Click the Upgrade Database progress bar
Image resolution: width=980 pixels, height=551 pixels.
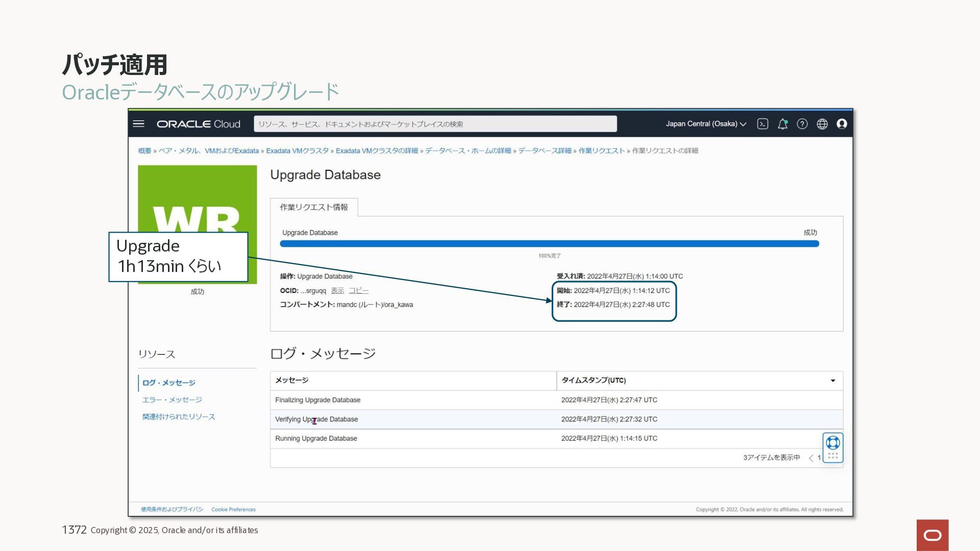(549, 244)
